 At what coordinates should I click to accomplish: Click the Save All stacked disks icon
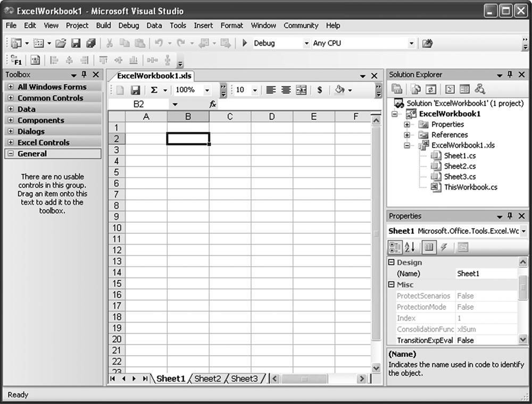[x=90, y=43]
